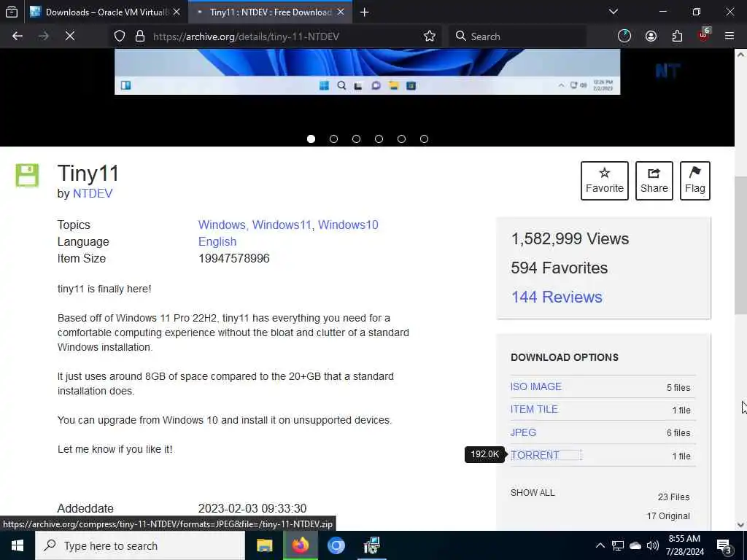Click the taskbar search box
The width and height of the screenshot is (747, 560).
pos(140,545)
